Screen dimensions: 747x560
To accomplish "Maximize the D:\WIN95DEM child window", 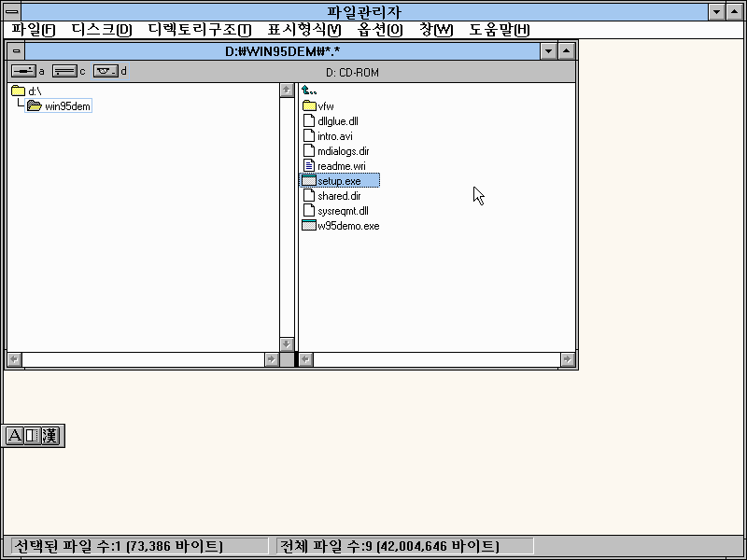I will tap(566, 51).
